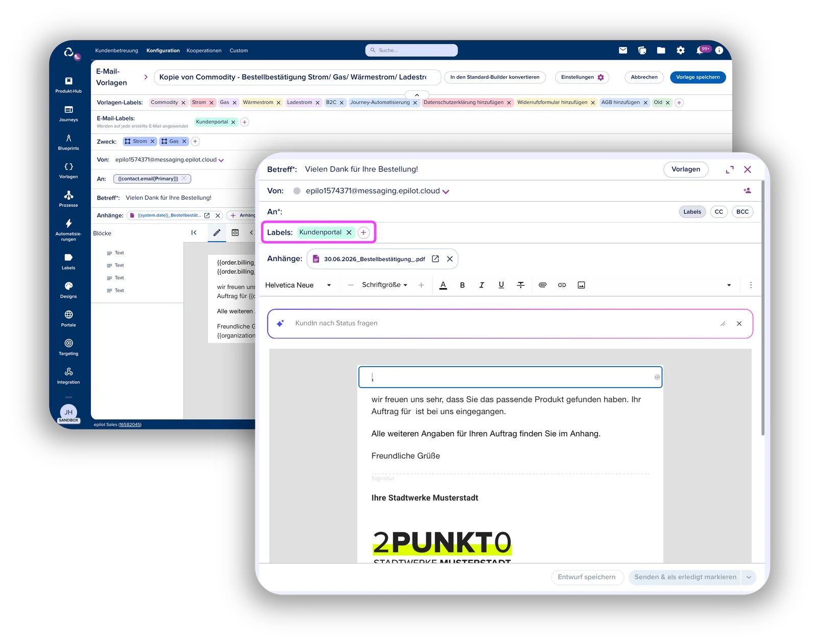Toggle underline formatting in the composer
Image resolution: width=817 pixels, height=644 pixels.
click(x=501, y=285)
